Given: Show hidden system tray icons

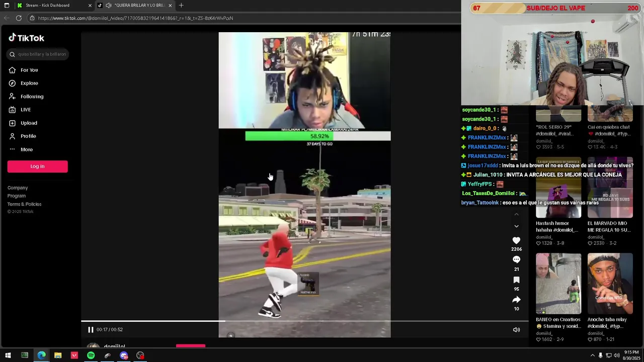Looking at the screenshot, I should (x=592, y=355).
